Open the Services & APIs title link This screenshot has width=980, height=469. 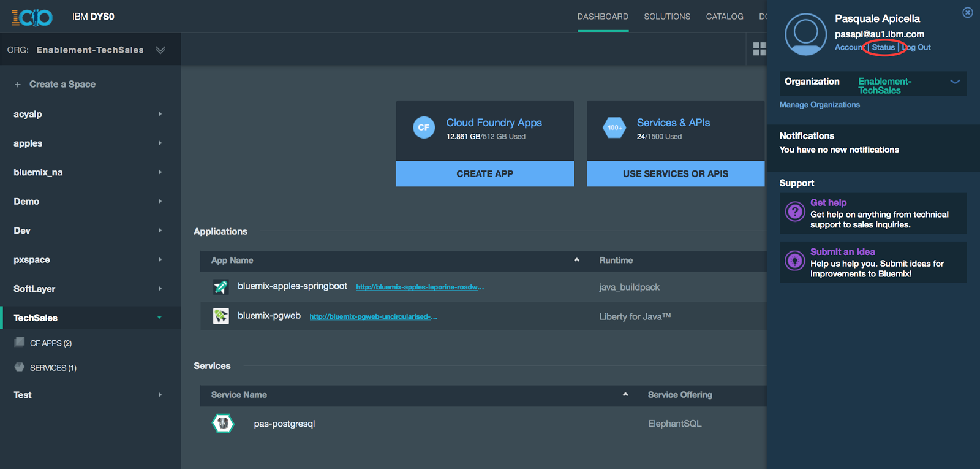(674, 123)
